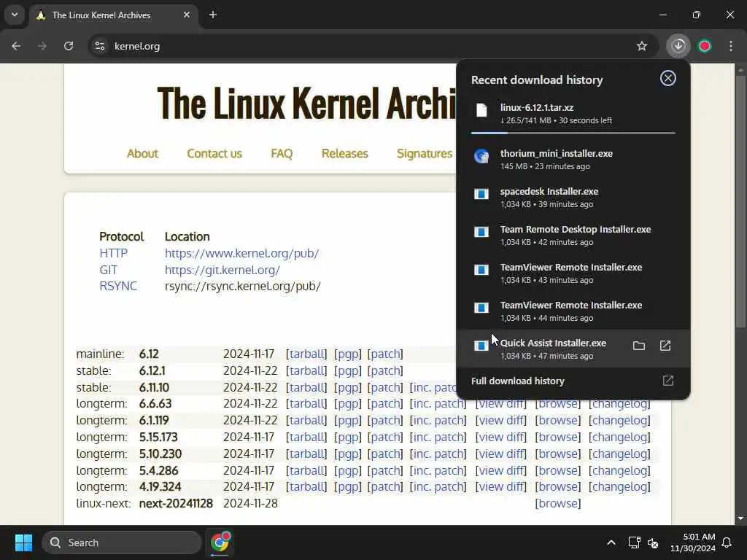Click the GIT protocol link

coord(108,270)
